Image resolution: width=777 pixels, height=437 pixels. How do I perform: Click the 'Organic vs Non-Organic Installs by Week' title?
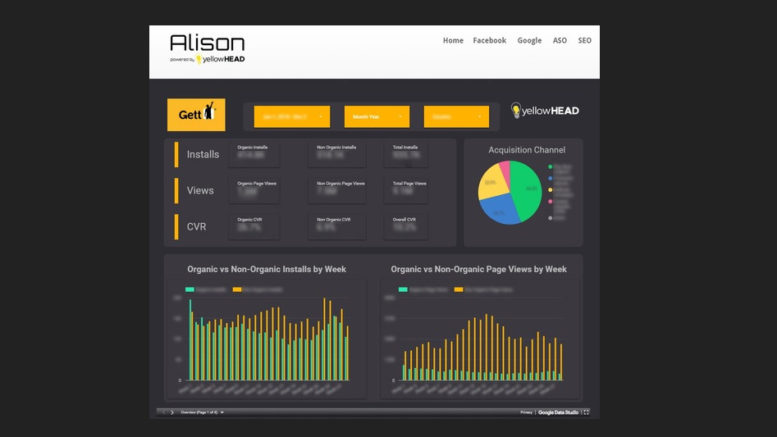267,269
